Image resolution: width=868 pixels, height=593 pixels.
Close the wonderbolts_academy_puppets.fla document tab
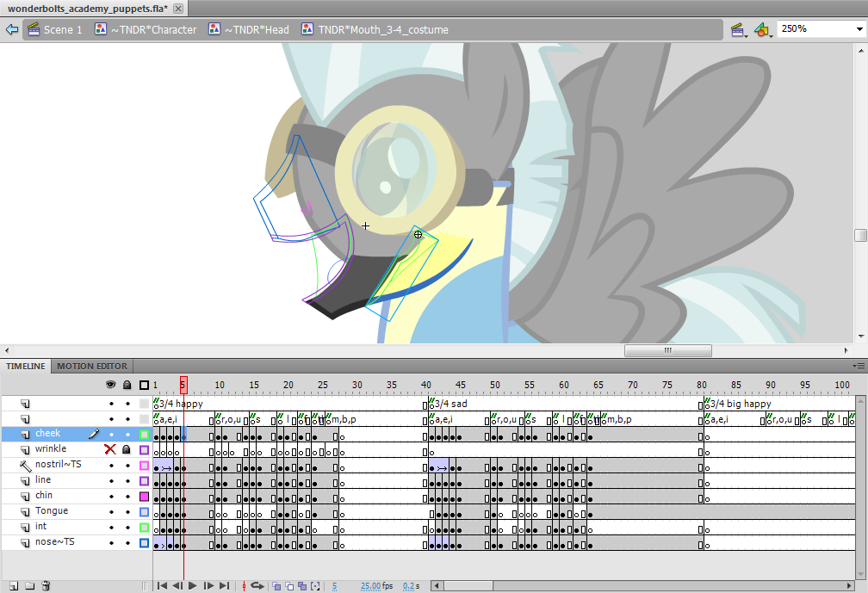coord(177,9)
